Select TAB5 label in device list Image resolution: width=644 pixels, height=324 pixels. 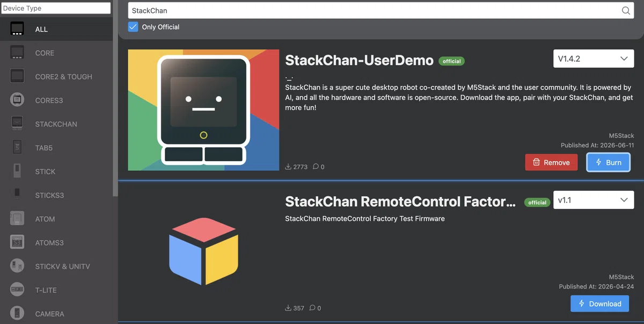pyautogui.click(x=44, y=148)
